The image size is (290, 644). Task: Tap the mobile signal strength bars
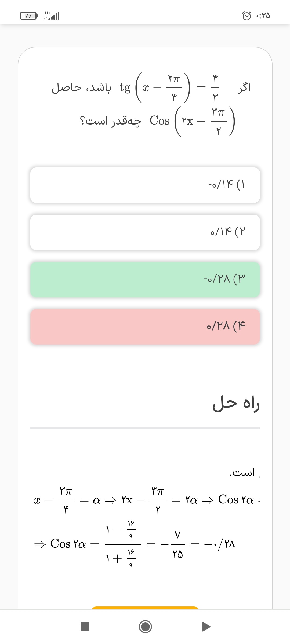click(x=55, y=16)
